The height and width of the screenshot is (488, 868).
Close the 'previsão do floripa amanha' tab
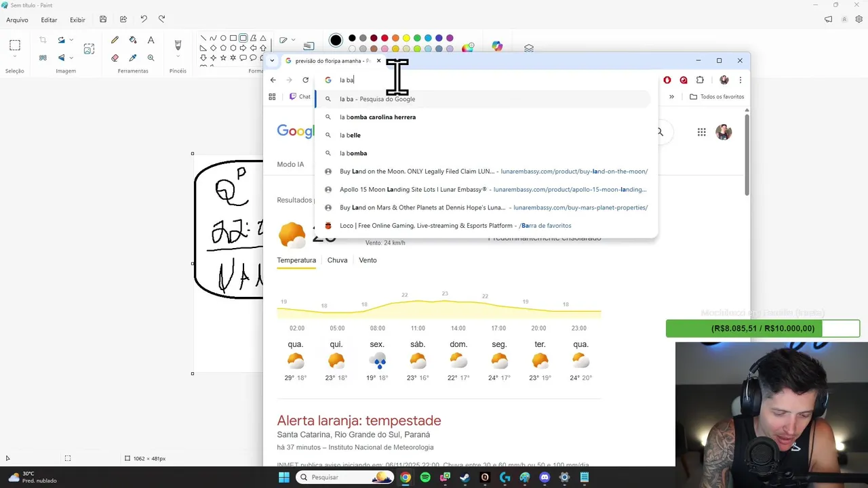pyautogui.click(x=378, y=60)
